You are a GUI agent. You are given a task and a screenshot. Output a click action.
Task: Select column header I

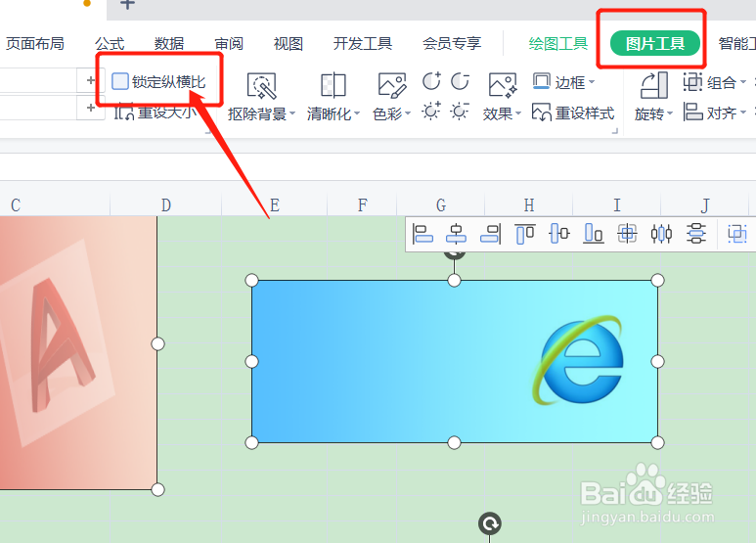[x=617, y=205]
